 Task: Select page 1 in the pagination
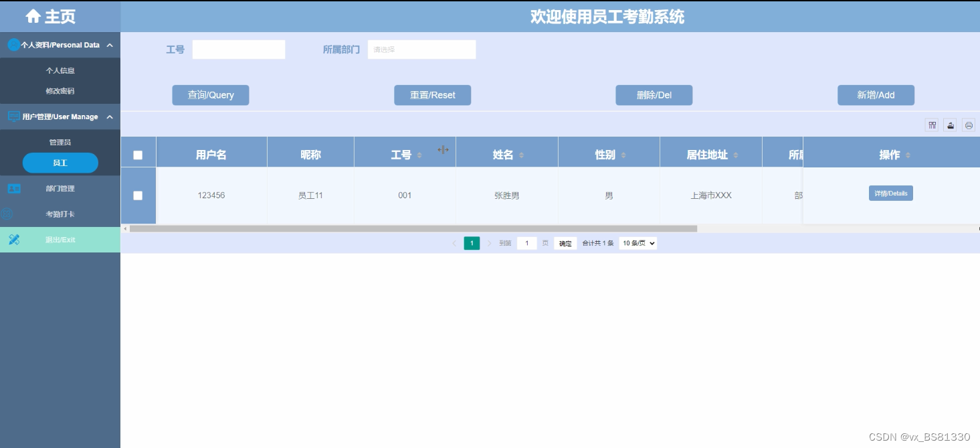click(472, 243)
